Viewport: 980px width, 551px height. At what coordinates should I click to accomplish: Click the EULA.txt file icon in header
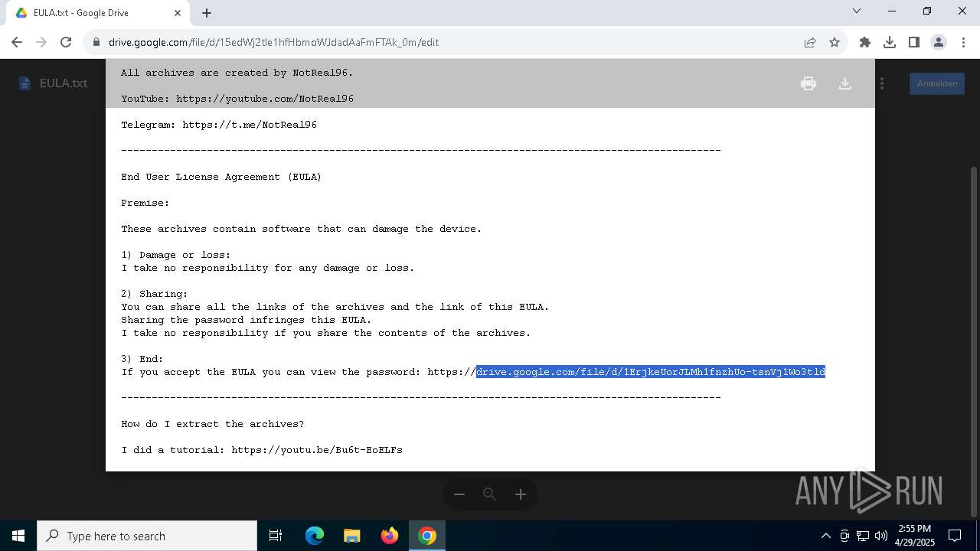(x=24, y=83)
